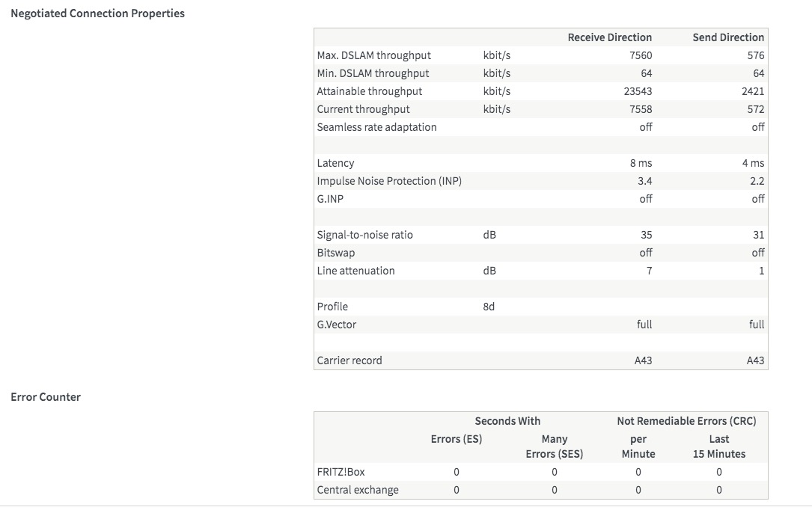The height and width of the screenshot is (519, 812).
Task: Click the Impulse Noise Protection (INP) label
Action: point(389,181)
